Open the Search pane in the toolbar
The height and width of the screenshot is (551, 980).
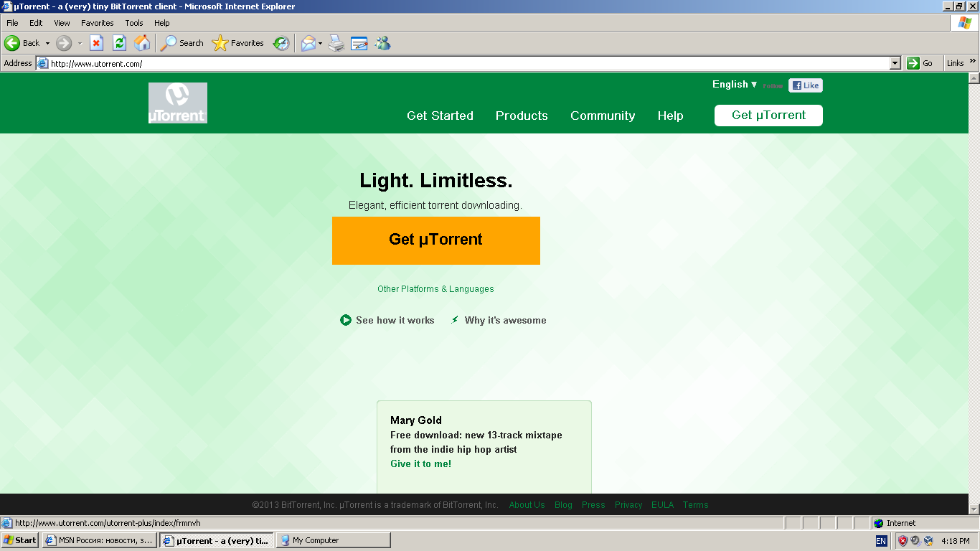[182, 43]
